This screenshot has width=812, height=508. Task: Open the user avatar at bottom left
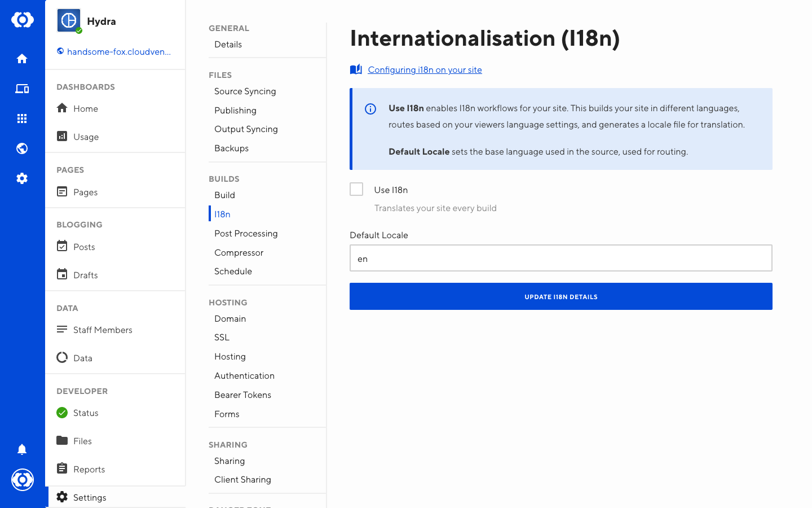click(x=23, y=480)
